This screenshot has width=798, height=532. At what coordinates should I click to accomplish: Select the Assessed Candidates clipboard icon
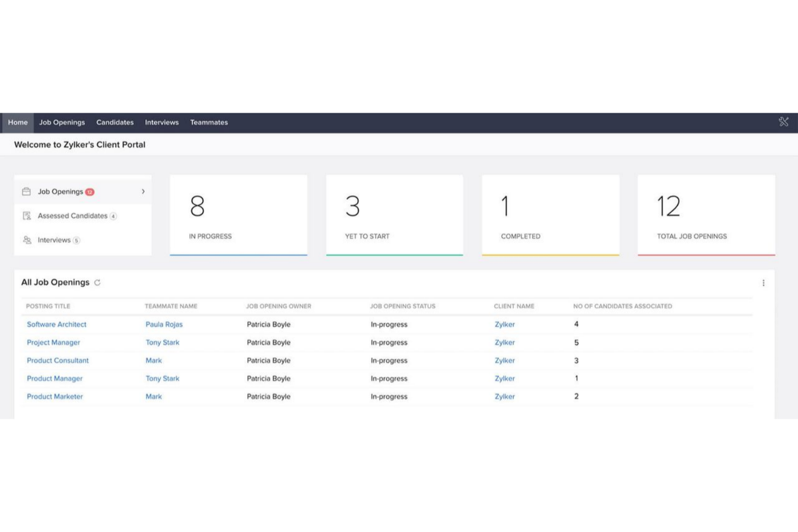26,216
